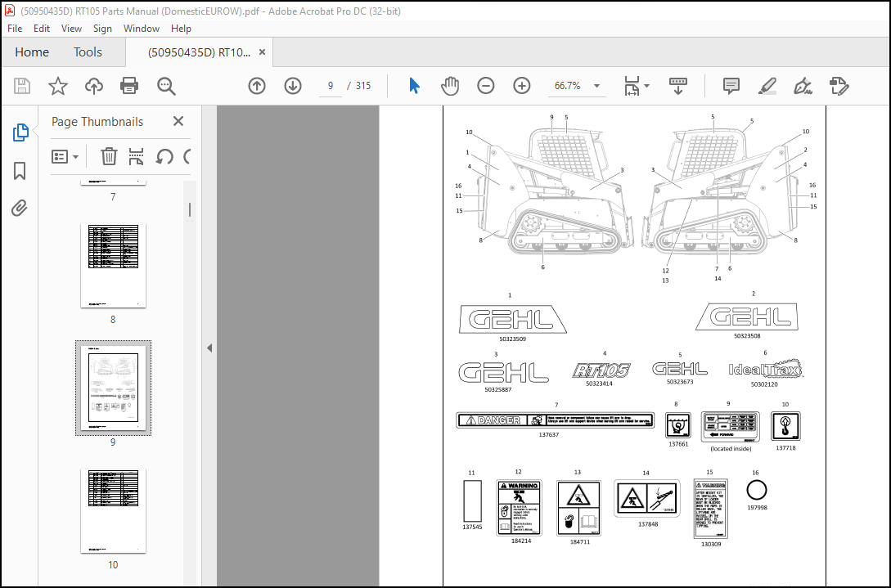Collapse the navigation pane with the arrow
891x588 pixels.
click(x=209, y=348)
